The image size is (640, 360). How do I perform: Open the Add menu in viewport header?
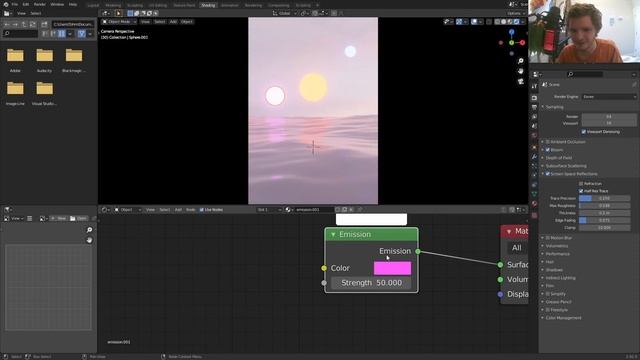173,22
